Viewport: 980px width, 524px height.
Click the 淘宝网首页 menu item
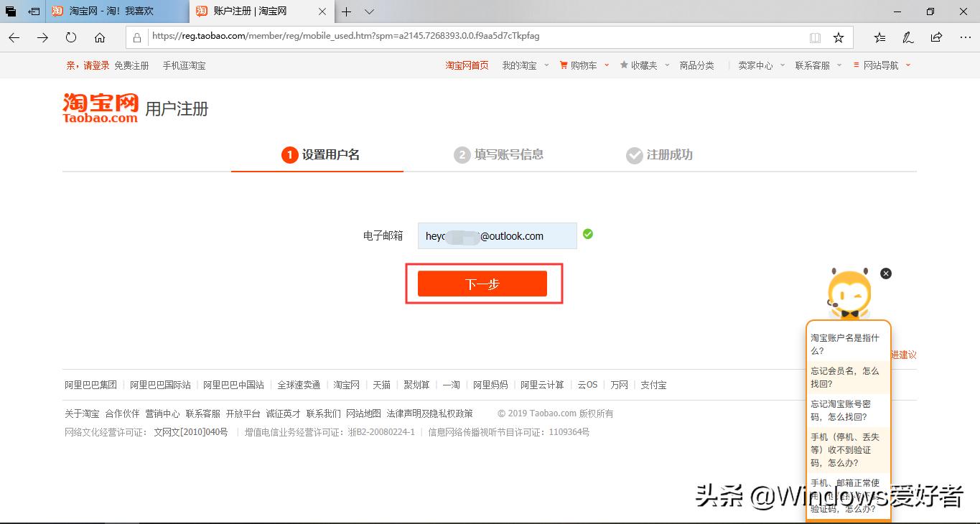[x=466, y=65]
